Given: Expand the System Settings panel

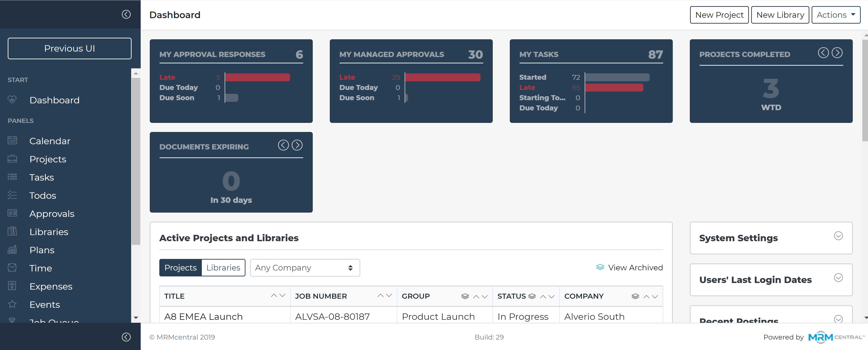Looking at the screenshot, I should [838, 236].
